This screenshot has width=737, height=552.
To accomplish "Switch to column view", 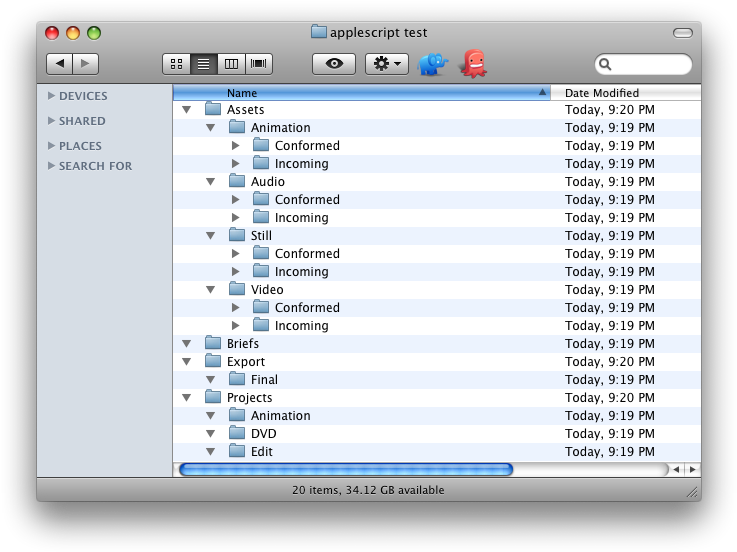I will (231, 63).
